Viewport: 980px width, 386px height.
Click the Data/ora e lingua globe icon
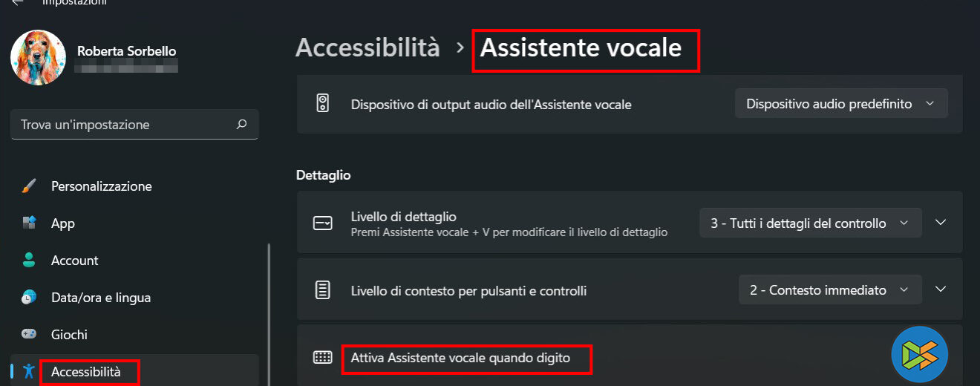[29, 298]
